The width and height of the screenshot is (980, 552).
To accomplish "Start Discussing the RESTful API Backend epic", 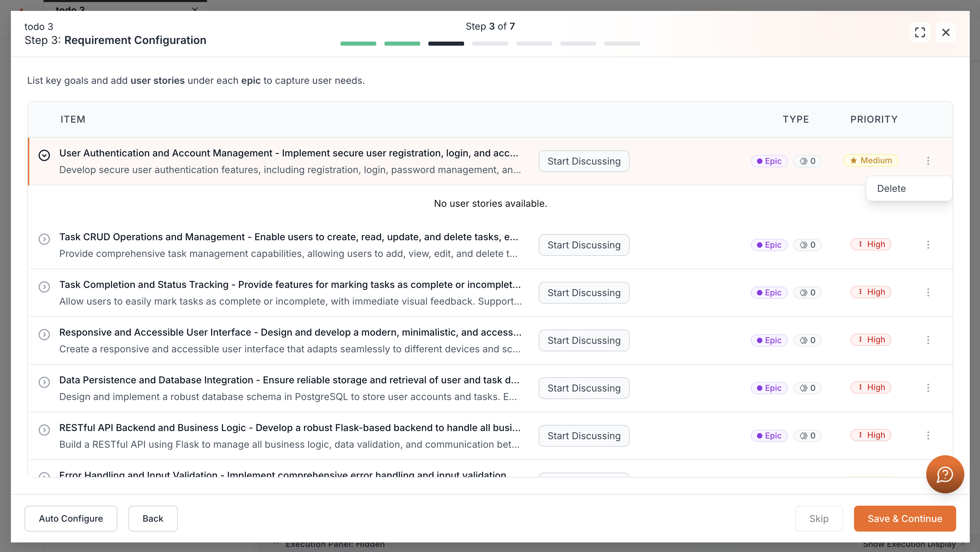I will [x=584, y=435].
